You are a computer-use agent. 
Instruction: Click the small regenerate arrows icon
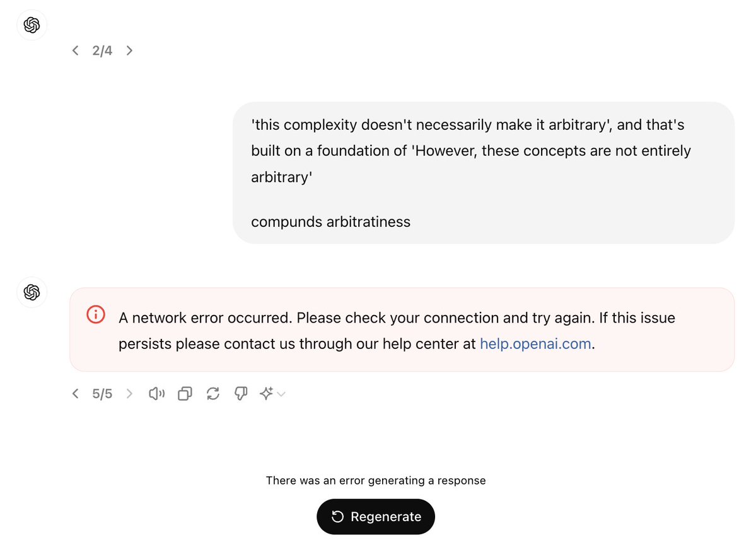pyautogui.click(x=213, y=394)
